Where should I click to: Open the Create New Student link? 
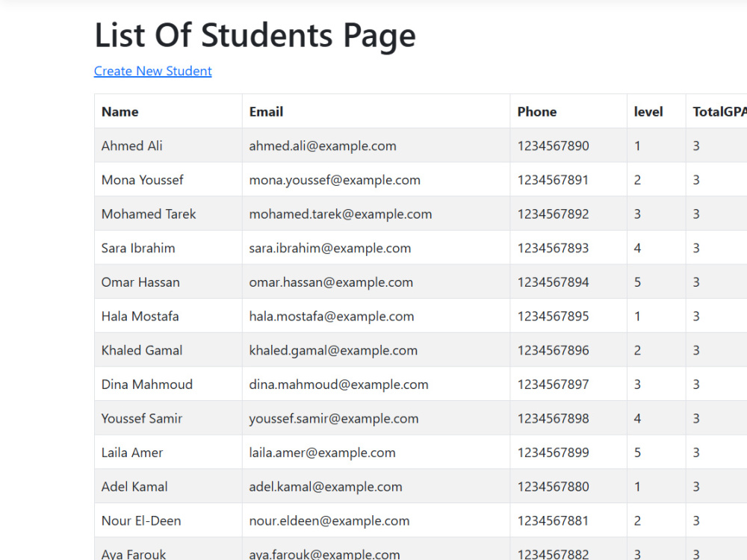tap(153, 71)
